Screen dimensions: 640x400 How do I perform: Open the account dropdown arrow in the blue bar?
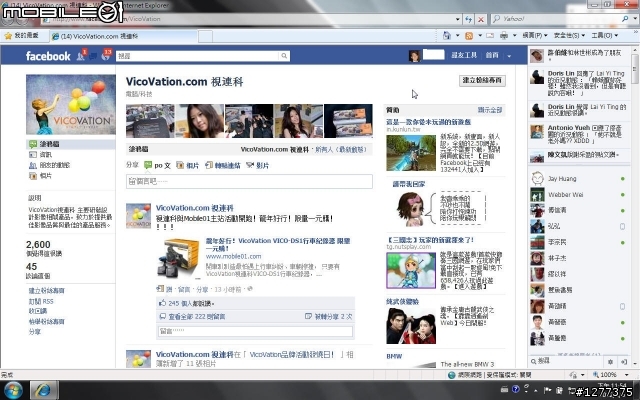click(x=509, y=56)
